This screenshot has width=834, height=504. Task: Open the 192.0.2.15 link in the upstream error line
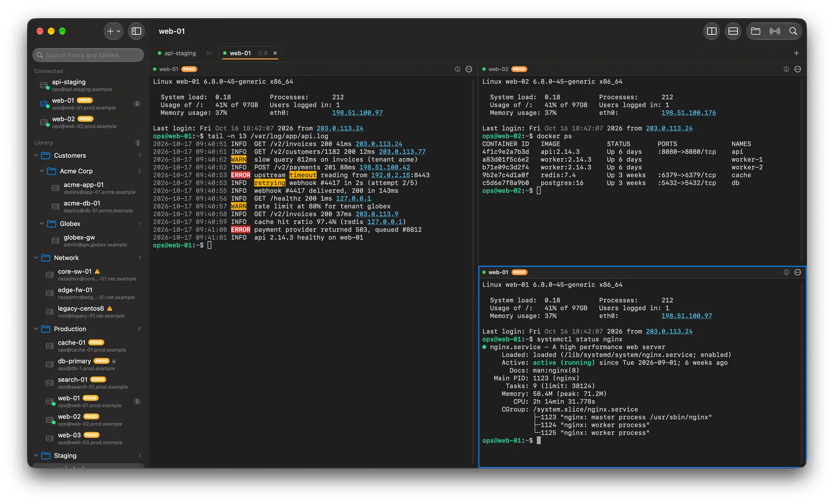coord(390,175)
